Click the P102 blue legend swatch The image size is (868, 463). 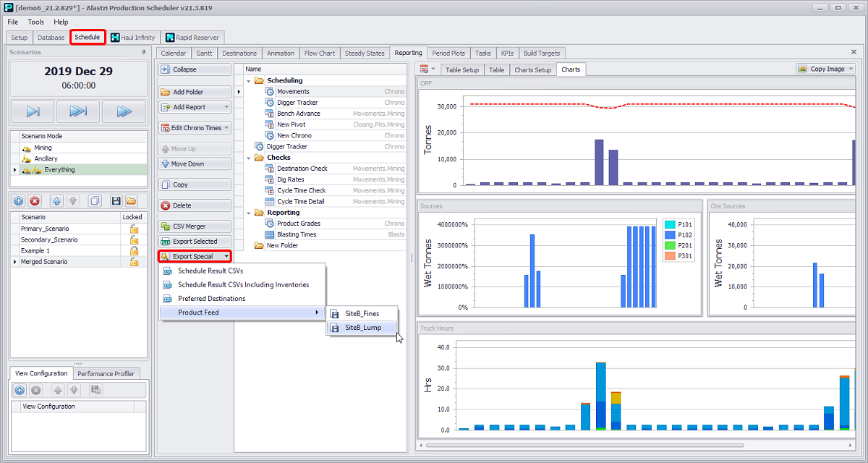[x=669, y=235]
